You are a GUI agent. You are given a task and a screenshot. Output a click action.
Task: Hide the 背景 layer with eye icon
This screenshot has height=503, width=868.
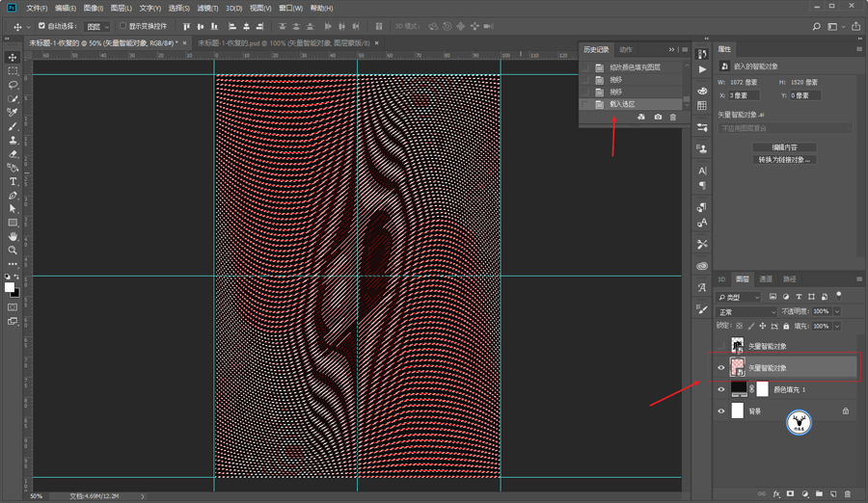point(721,411)
